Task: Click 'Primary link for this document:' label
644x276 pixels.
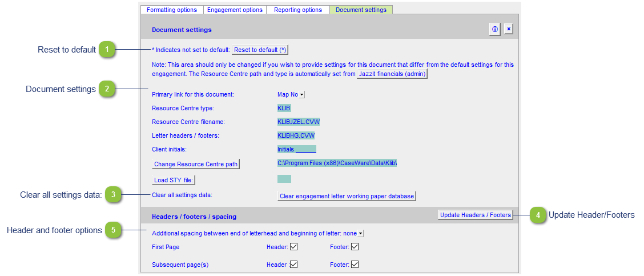Action: [x=192, y=95]
